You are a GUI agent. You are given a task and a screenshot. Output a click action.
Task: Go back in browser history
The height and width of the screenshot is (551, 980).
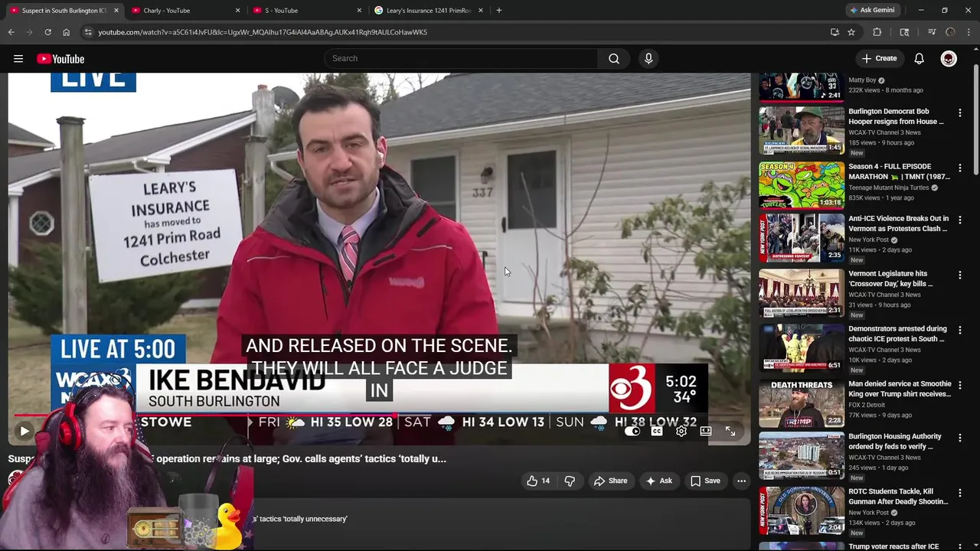click(x=11, y=32)
